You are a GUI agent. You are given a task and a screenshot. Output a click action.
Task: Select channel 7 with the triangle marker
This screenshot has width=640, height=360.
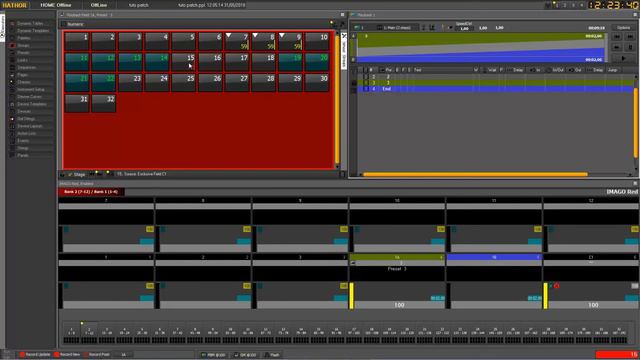click(237, 41)
